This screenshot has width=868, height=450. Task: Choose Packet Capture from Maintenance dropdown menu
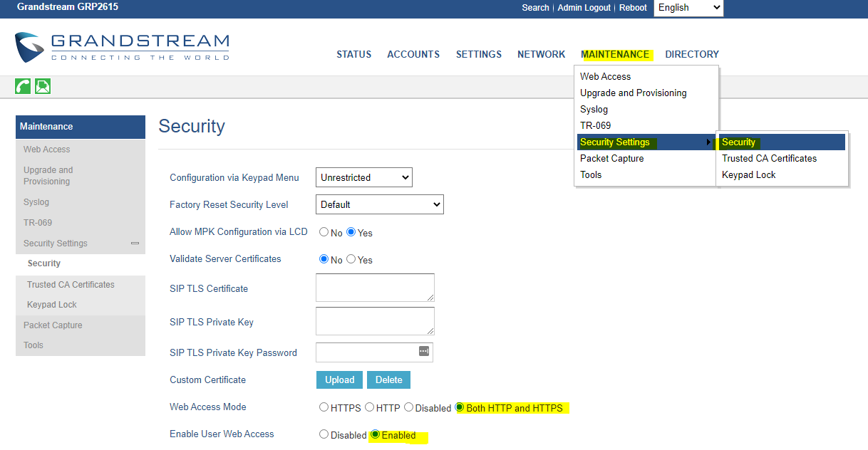click(611, 159)
